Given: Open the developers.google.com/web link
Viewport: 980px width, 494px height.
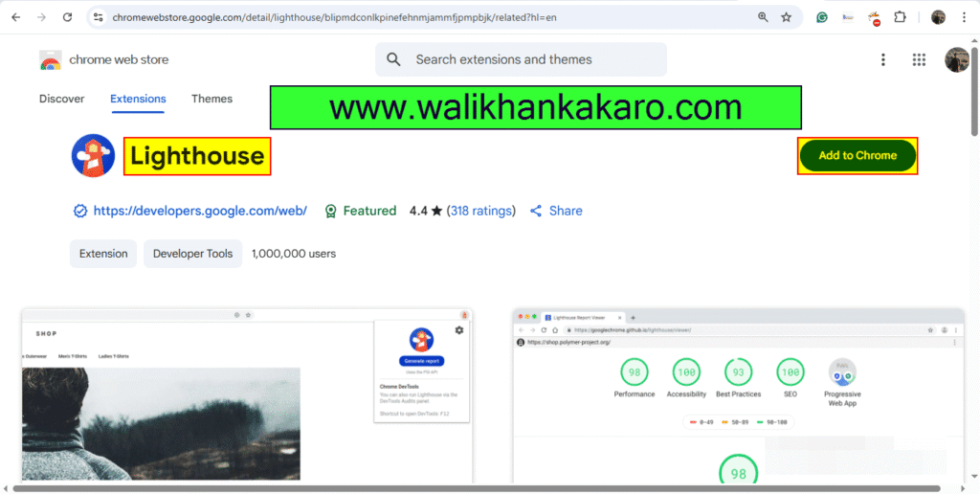Looking at the screenshot, I should [x=200, y=211].
